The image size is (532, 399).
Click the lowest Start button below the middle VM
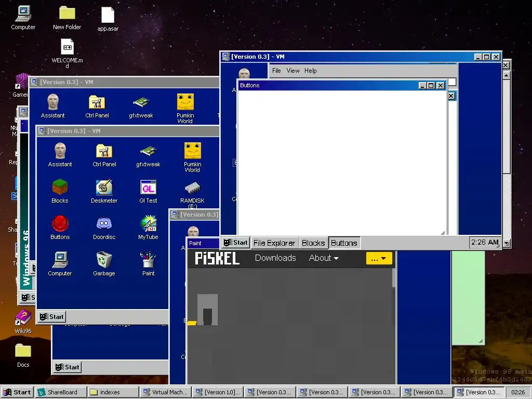(x=68, y=367)
